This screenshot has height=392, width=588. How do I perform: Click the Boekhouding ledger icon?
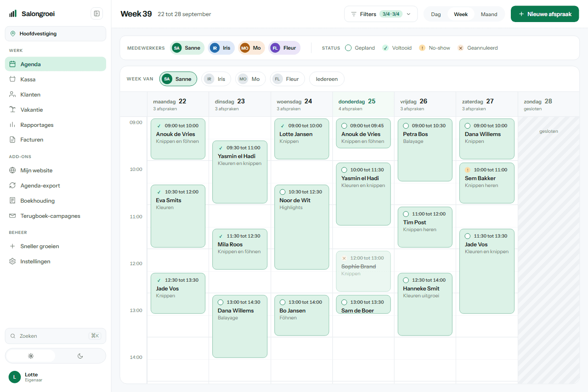[x=13, y=201]
